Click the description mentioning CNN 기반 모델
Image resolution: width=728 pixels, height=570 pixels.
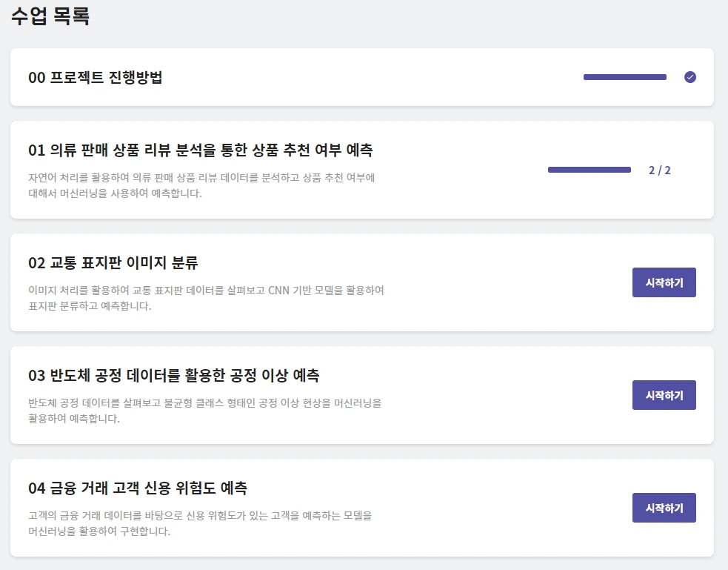(x=206, y=298)
